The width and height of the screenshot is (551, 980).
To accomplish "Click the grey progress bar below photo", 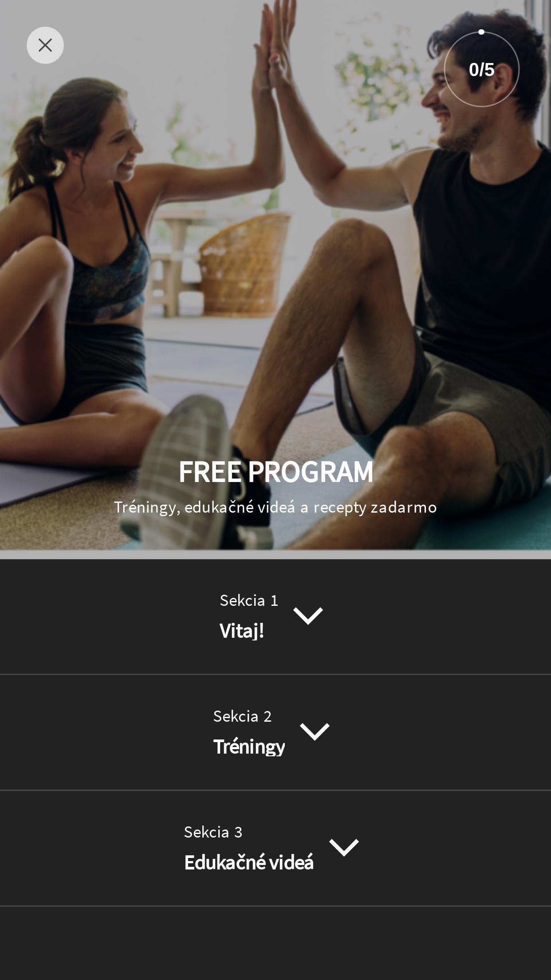I will pos(275,555).
